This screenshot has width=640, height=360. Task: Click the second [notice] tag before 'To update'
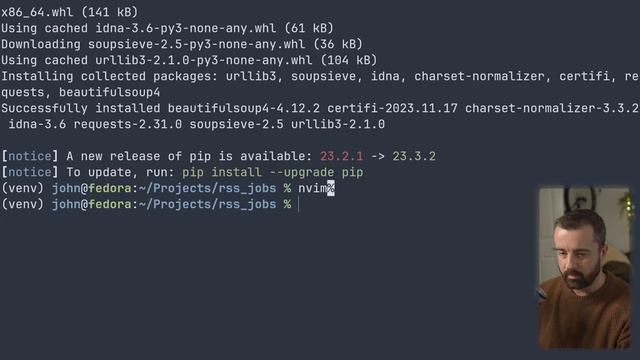tap(30, 172)
